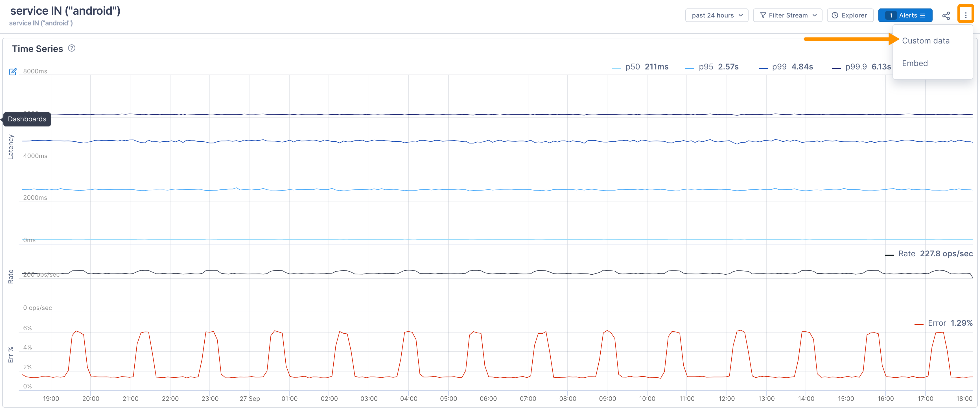This screenshot has width=980, height=411.
Task: Click the blue Alerts button
Action: 908,16
